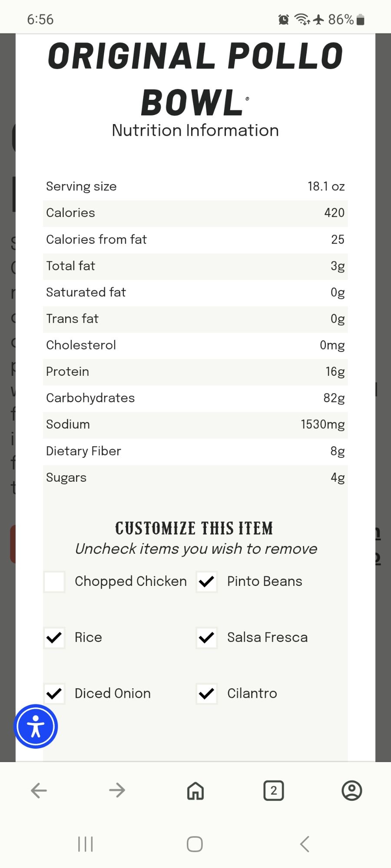Deselect the Cilantro checkbox
The height and width of the screenshot is (868, 391).
pyautogui.click(x=207, y=694)
